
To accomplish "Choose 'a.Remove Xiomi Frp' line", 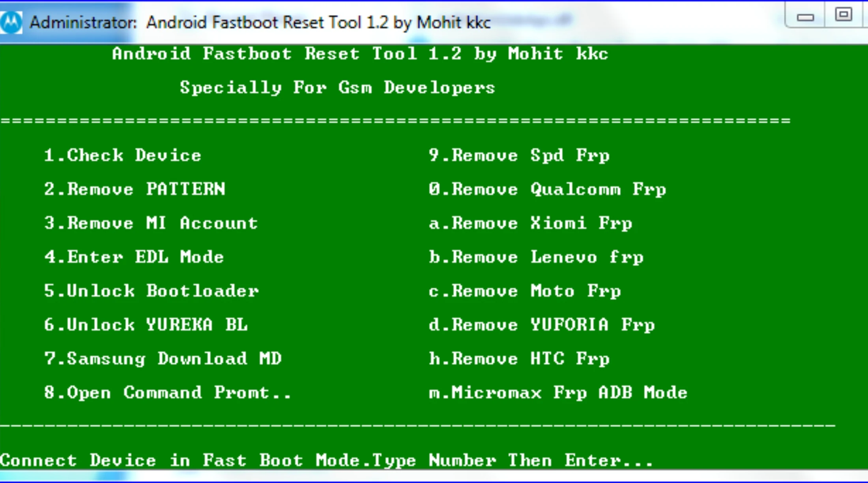I will tap(530, 223).
